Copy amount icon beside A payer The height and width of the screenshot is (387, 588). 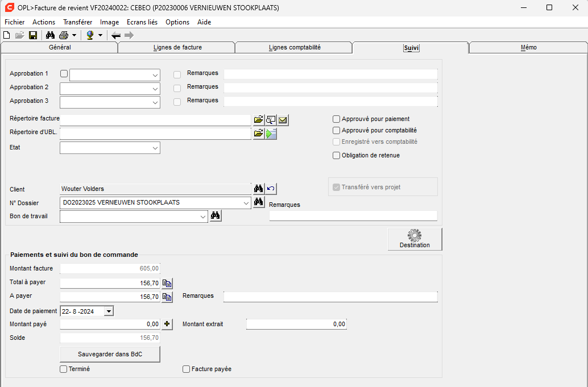[167, 297]
